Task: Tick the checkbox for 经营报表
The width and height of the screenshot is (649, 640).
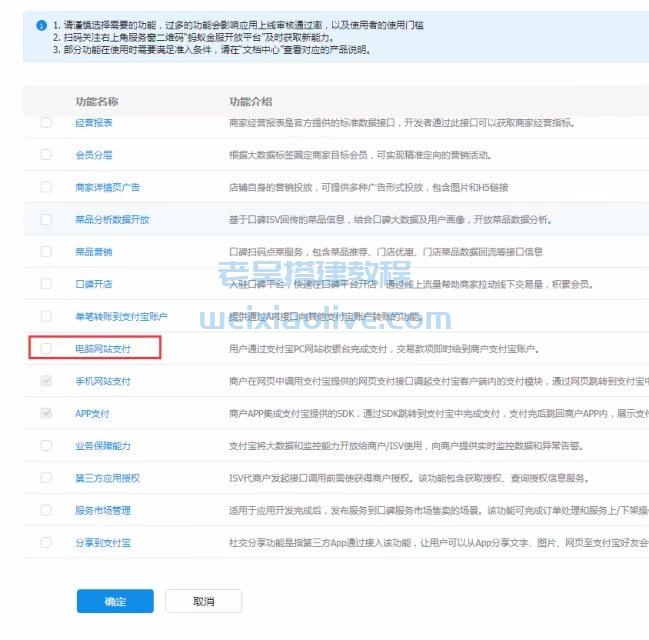Action: (46, 123)
